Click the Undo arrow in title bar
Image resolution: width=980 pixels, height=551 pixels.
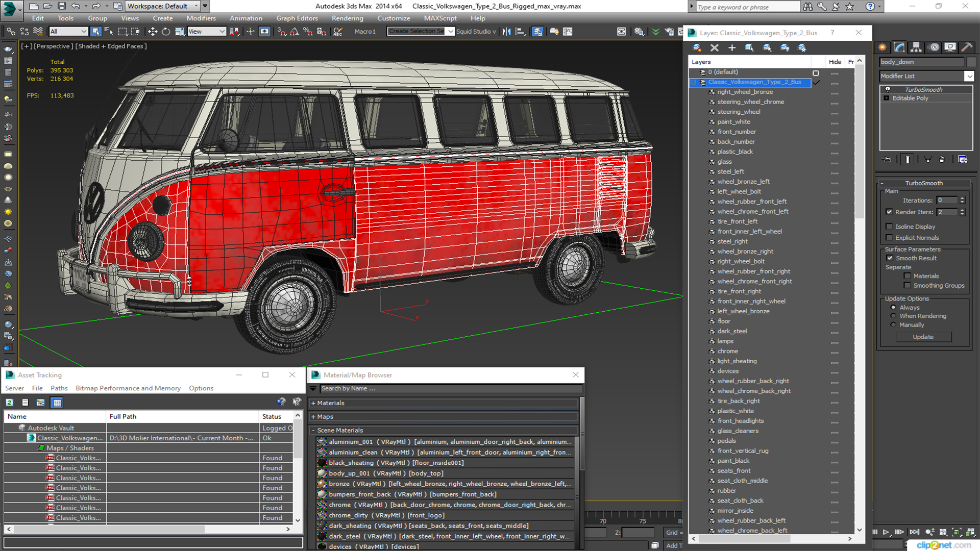pos(76,6)
